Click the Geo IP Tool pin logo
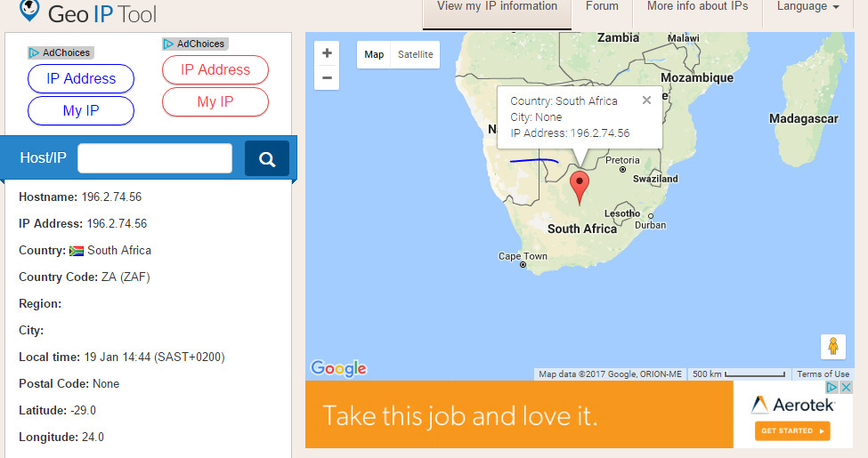Image resolution: width=868 pixels, height=458 pixels. click(29, 10)
